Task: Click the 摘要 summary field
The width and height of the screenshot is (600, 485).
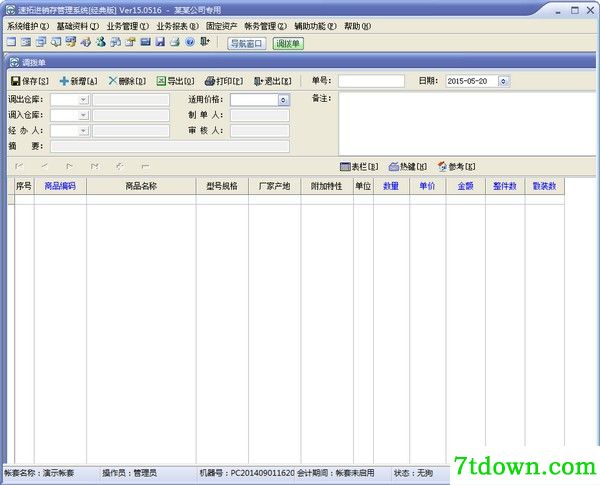Action: point(170,146)
